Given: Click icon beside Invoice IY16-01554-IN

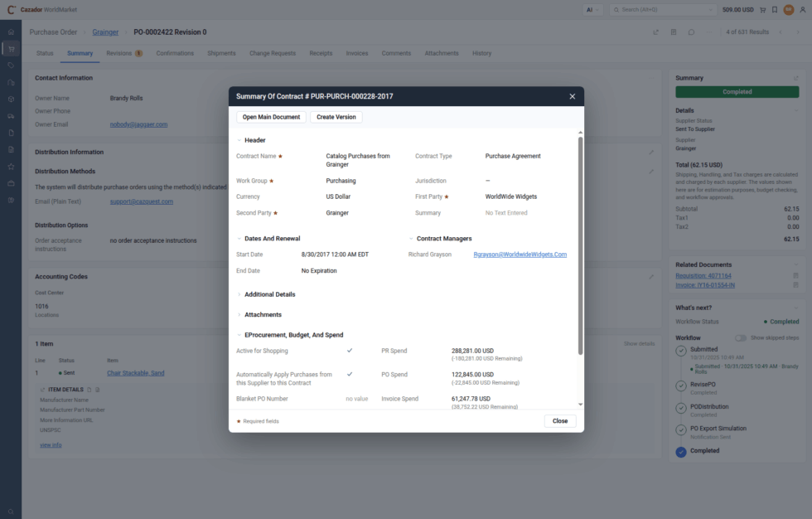Looking at the screenshot, I should [796, 285].
